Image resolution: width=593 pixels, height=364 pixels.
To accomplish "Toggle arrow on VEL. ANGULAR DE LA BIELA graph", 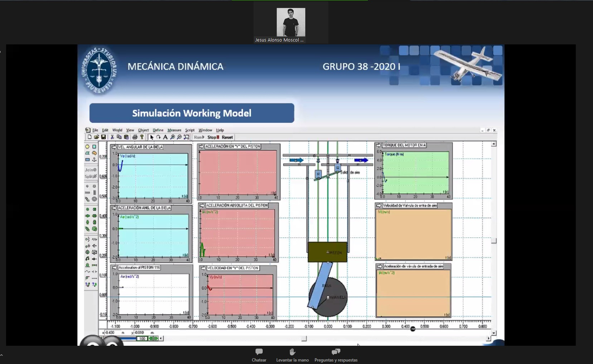I will pos(114,147).
